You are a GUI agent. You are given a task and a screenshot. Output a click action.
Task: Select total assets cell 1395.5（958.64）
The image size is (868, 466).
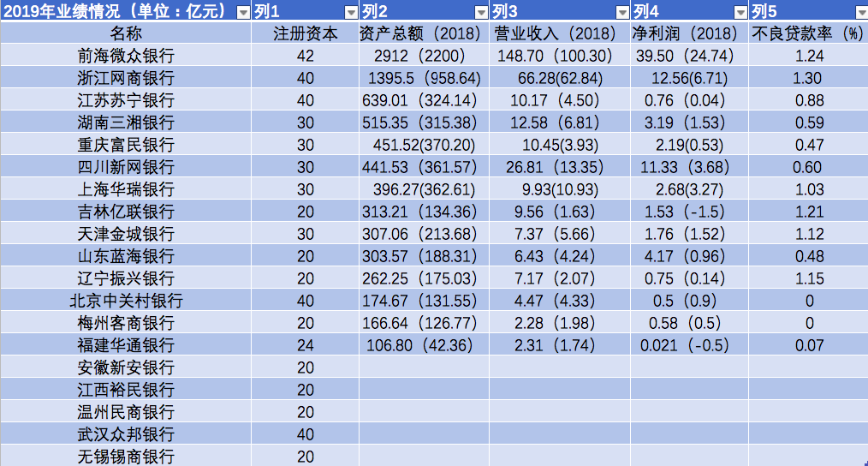[x=424, y=78]
